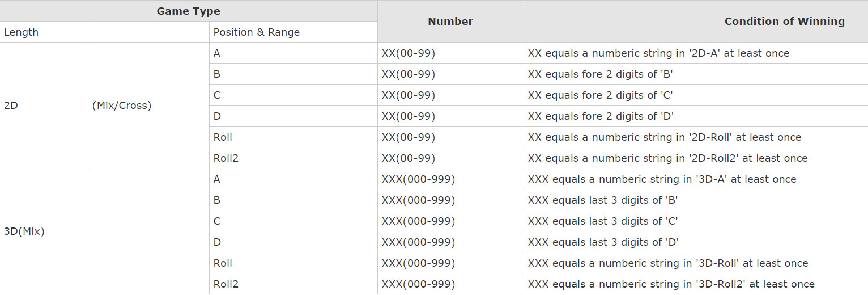The image size is (868, 295).
Task: Click the Position & Range sub-header
Action: coord(257,32)
